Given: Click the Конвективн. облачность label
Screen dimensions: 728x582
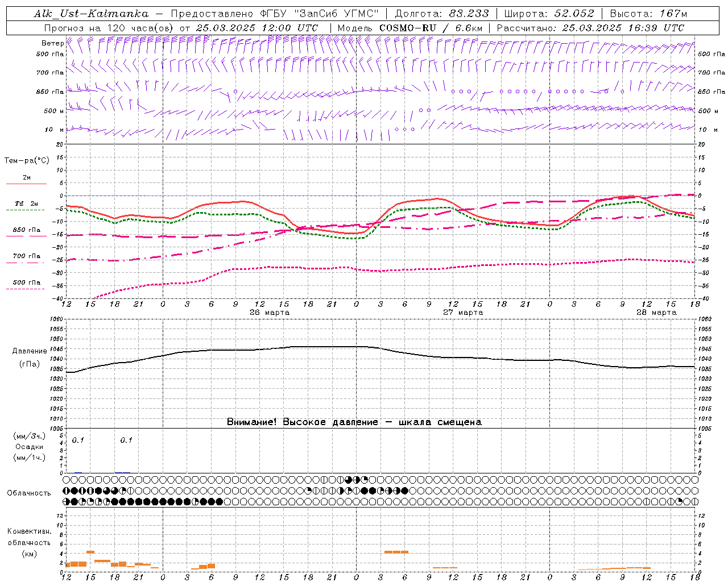Looking at the screenshot, I should (29, 537).
